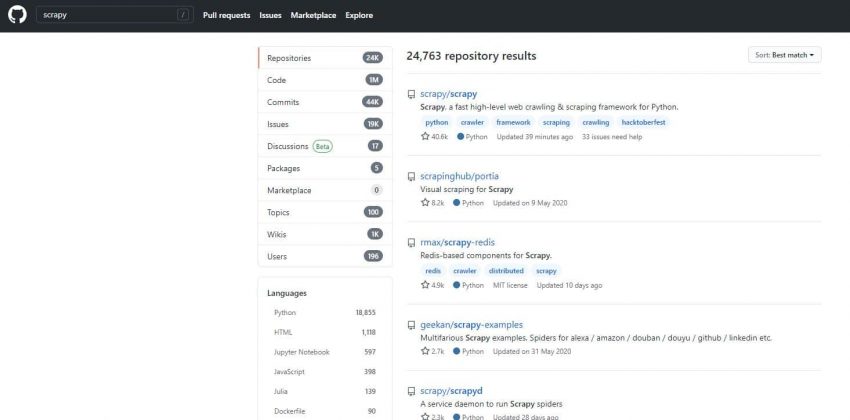
Task: Open the scrapy/scrapyd repository
Action: coord(451,391)
